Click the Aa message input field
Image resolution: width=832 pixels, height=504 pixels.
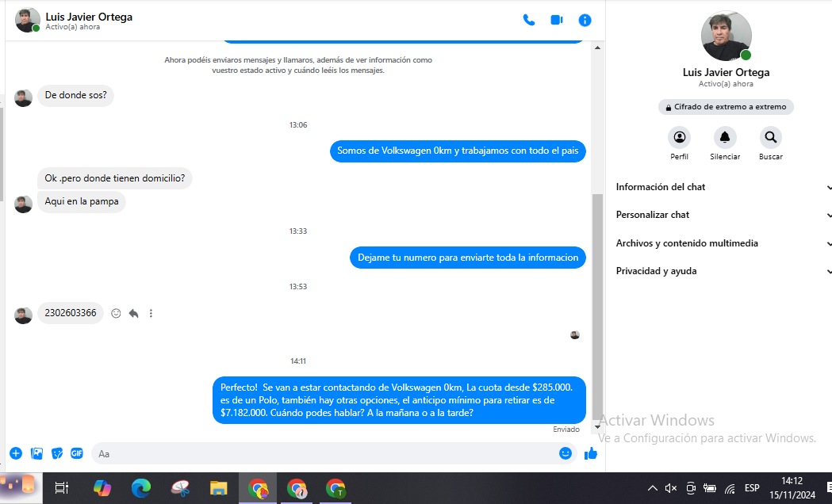point(317,454)
